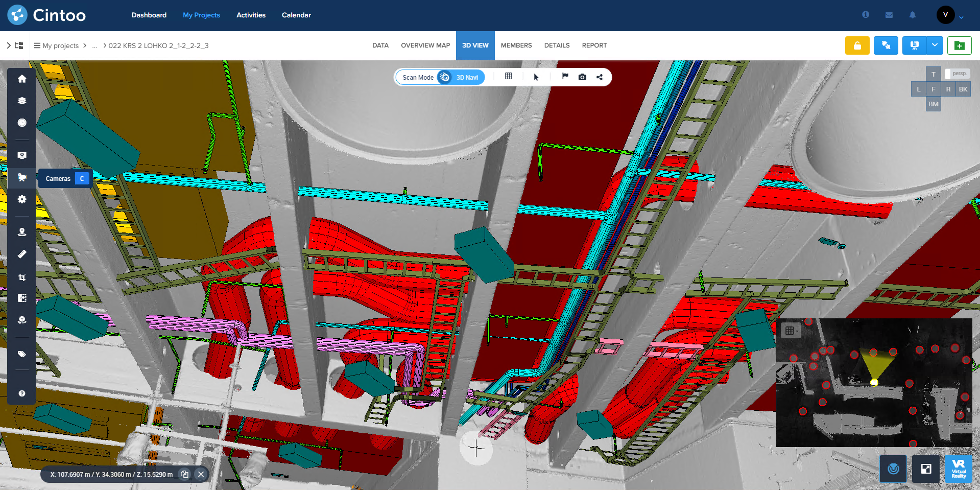Switch to the OVERVIEW MAP tab

click(425, 45)
